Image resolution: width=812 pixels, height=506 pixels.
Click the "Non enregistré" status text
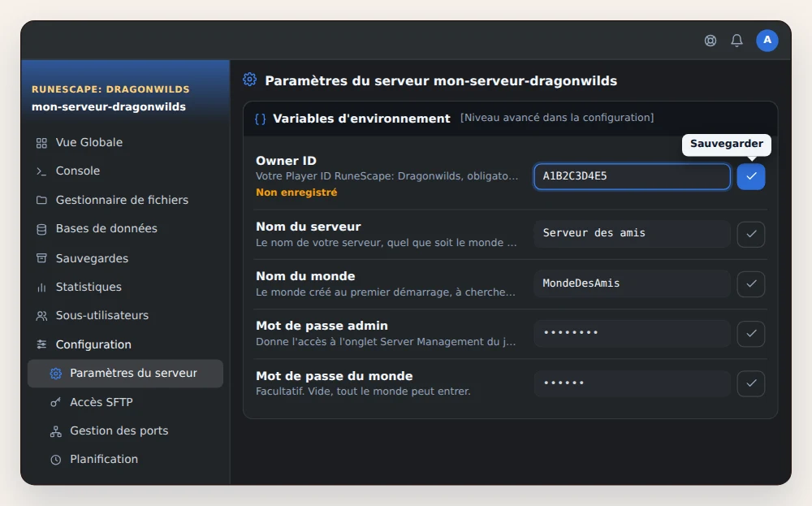pos(296,192)
